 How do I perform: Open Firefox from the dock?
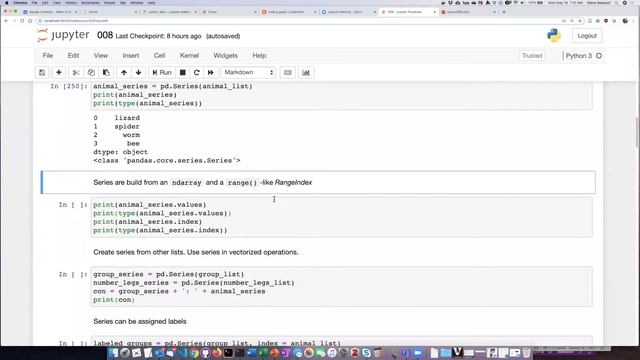pos(217,353)
